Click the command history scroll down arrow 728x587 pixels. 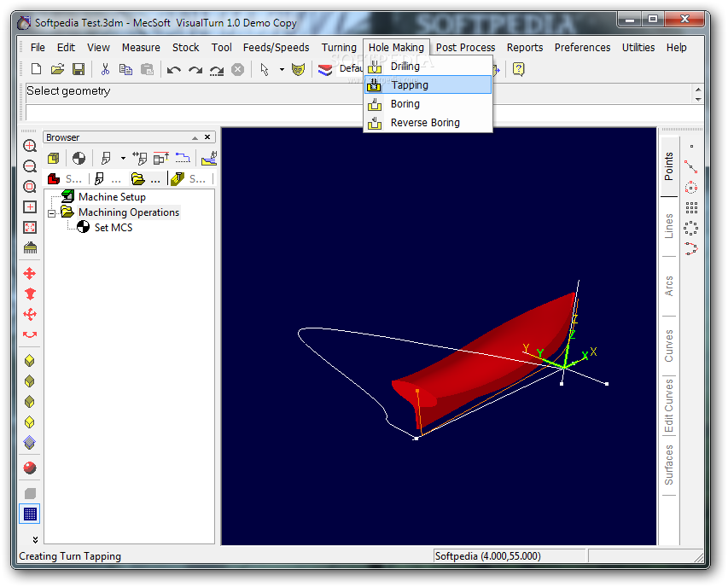pos(698,99)
